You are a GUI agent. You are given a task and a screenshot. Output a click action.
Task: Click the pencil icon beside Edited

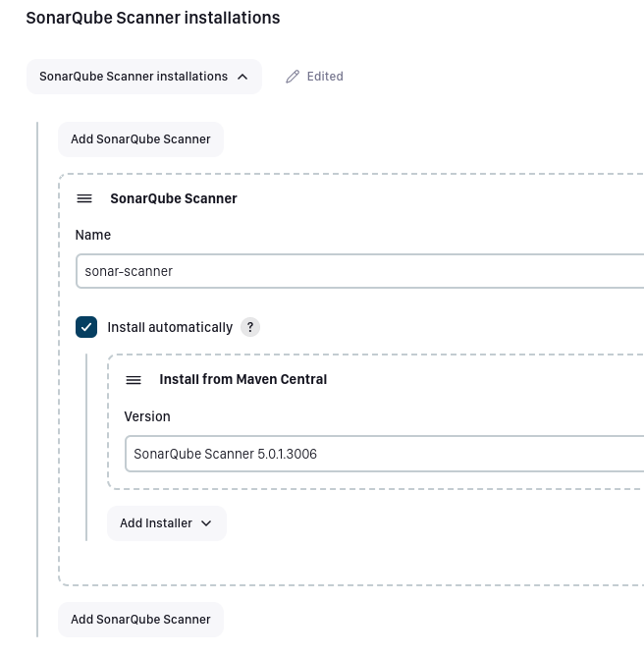click(x=293, y=77)
